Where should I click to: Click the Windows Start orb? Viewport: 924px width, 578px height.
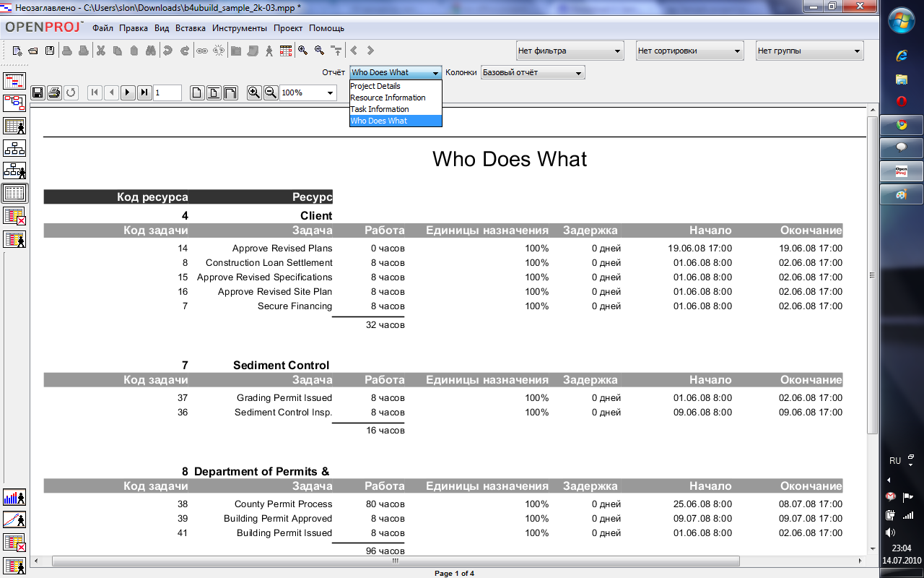coord(902,21)
